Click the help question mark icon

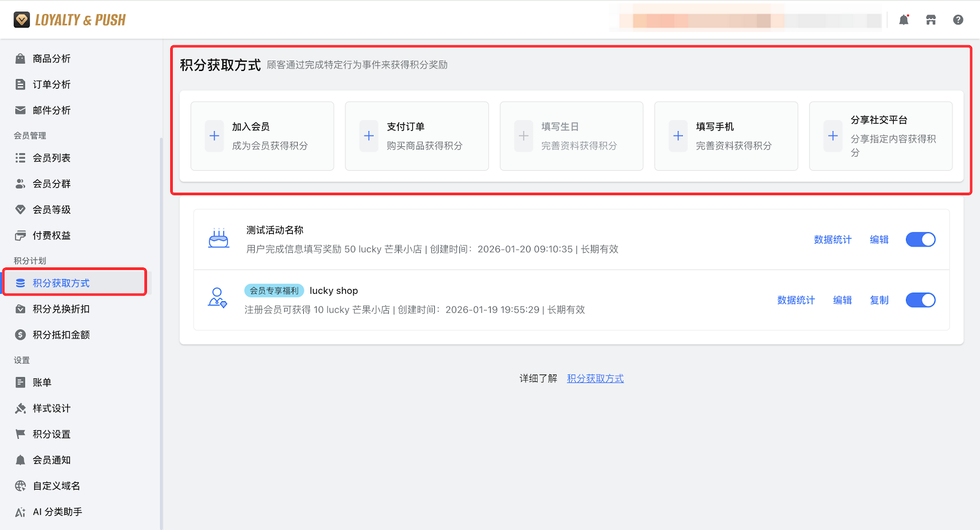point(958,20)
